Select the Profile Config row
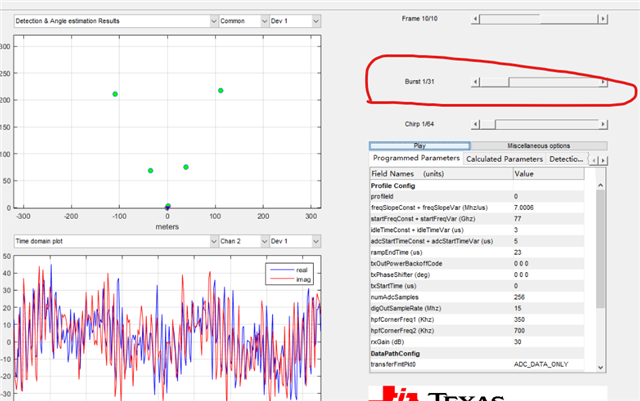 [x=477, y=186]
